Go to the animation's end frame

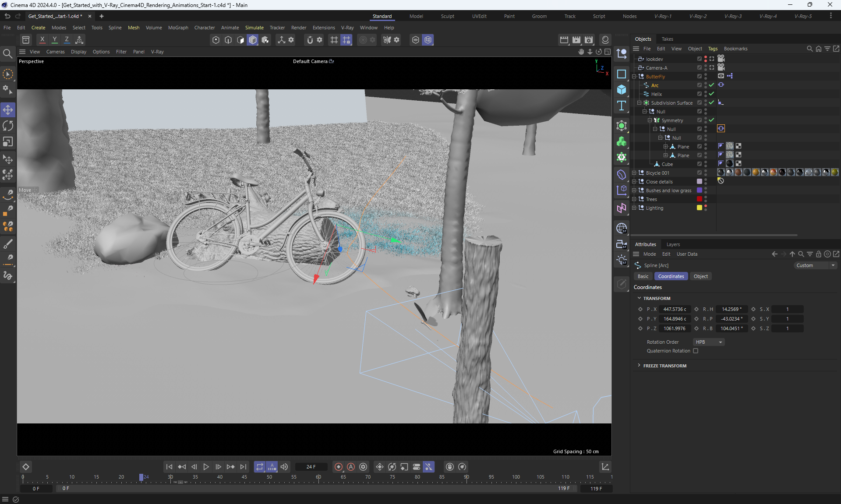tap(244, 467)
